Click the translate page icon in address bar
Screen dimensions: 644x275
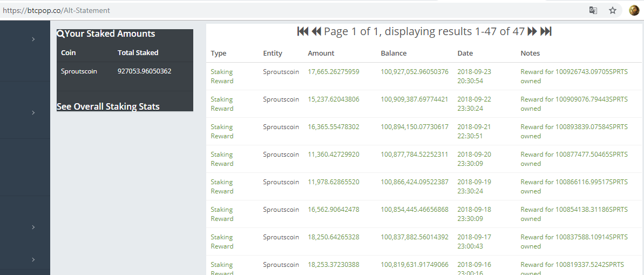(x=593, y=11)
